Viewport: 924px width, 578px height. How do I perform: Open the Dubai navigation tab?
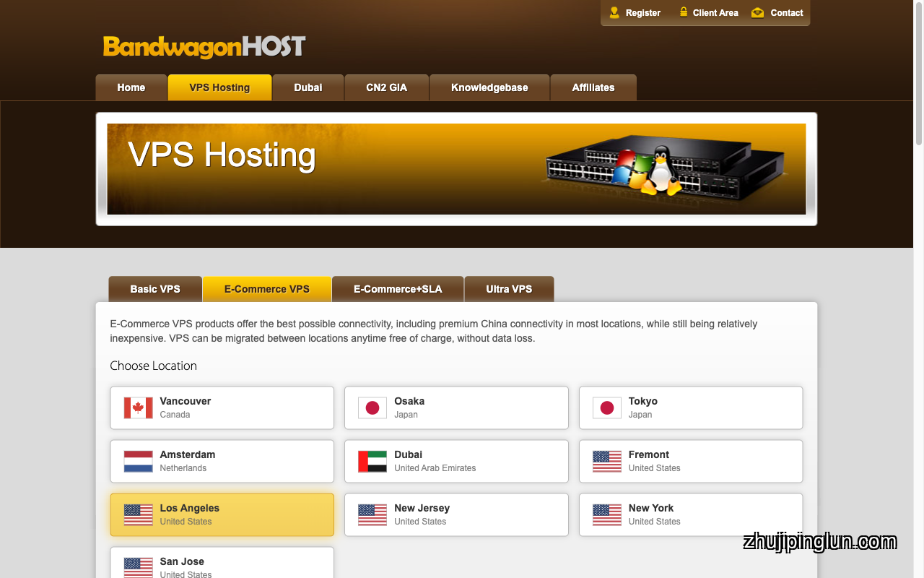pyautogui.click(x=308, y=87)
